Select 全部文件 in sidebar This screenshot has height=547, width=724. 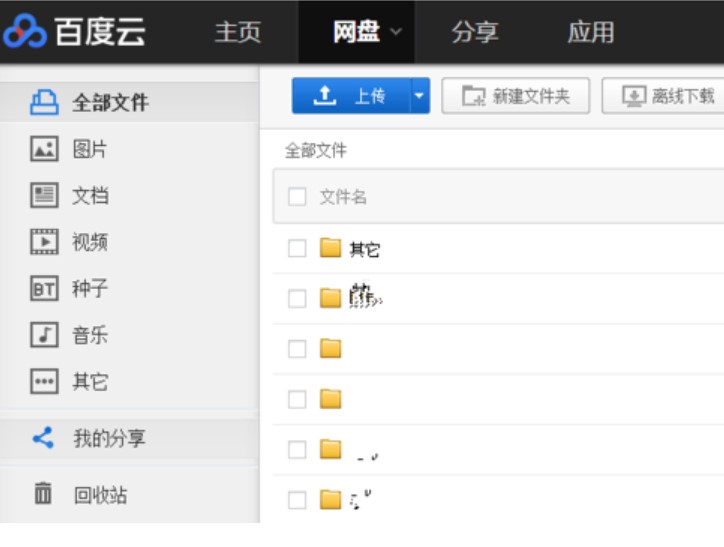[x=110, y=102]
